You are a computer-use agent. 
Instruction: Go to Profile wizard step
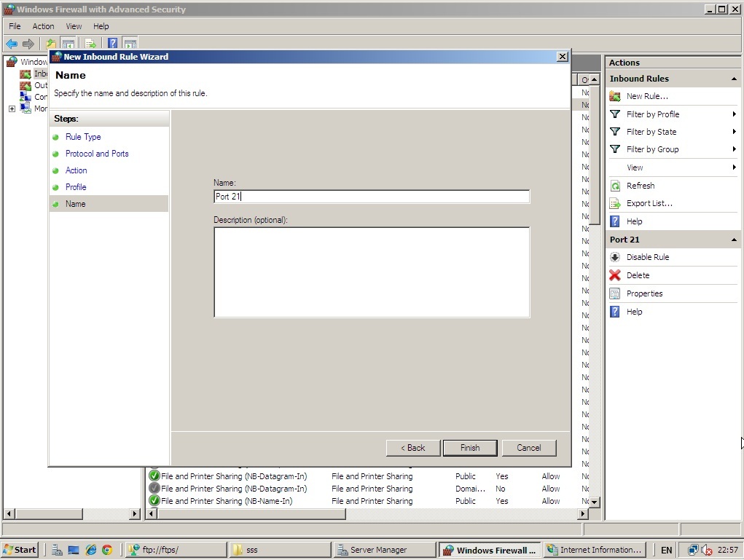click(76, 187)
